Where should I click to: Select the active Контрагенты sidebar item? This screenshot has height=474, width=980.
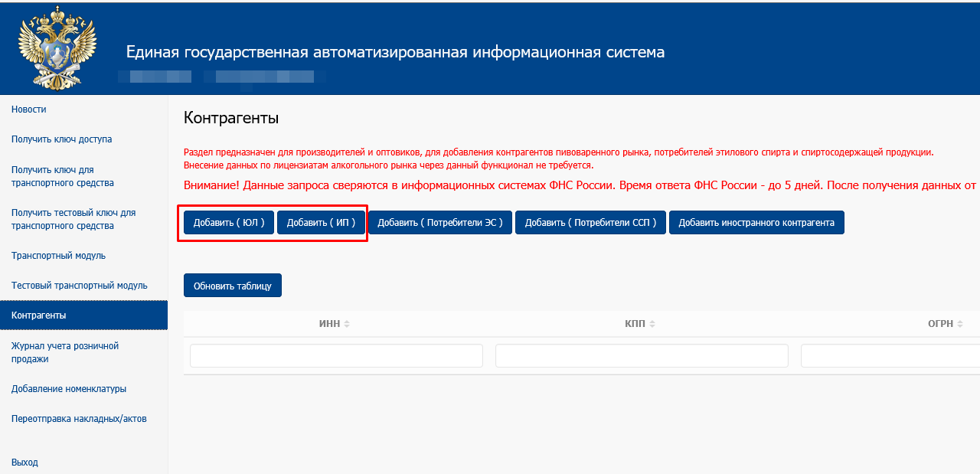[x=38, y=315]
